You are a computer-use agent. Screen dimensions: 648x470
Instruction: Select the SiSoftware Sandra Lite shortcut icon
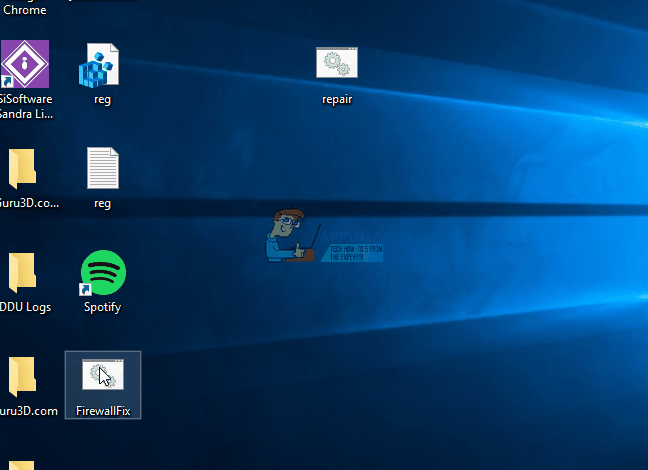pos(25,64)
